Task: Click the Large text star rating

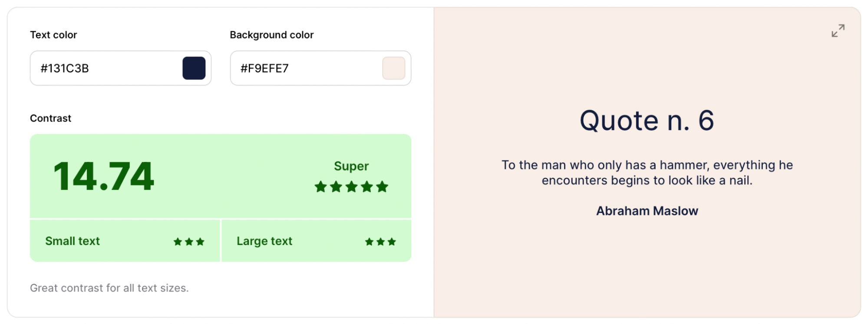Action: (x=380, y=241)
